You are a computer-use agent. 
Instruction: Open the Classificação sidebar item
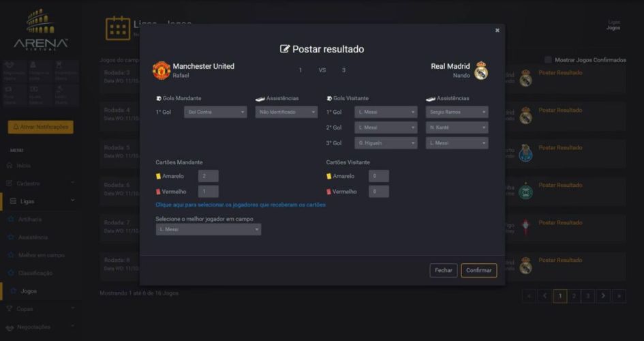tap(35, 273)
